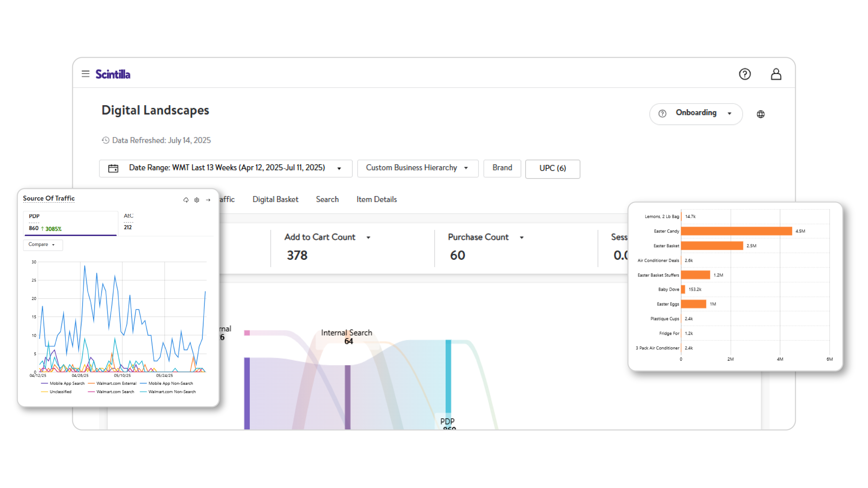The image size is (868, 488).
Task: Toggle Mobile App Non-Search legend series
Action: coord(166,383)
